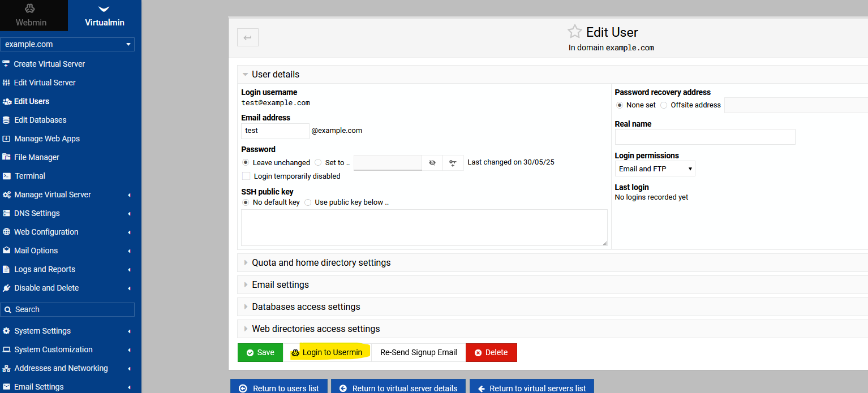Click the Save button
Image resolution: width=868 pixels, height=393 pixels.
click(x=260, y=352)
